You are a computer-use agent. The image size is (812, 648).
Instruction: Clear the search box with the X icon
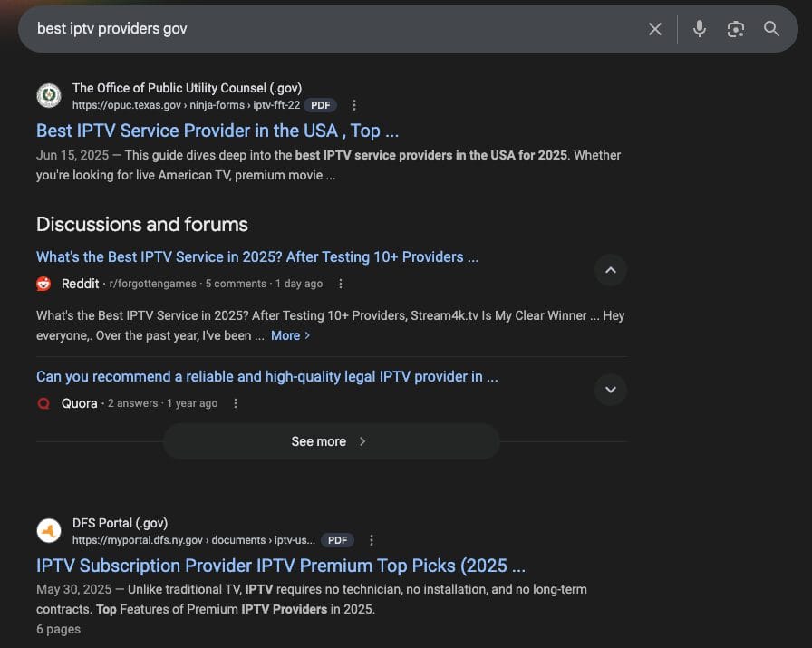[x=655, y=29]
